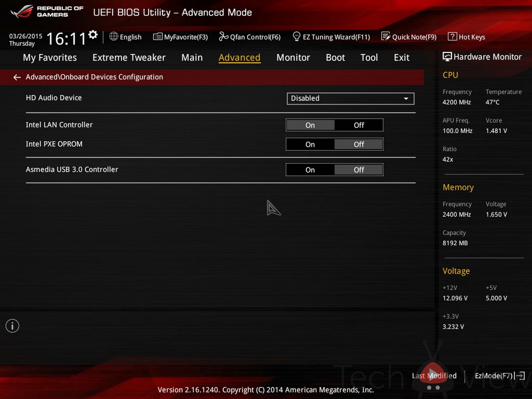Select the Asmedia USB 3.0 Controller label
This screenshot has width=532, height=399.
(72, 170)
